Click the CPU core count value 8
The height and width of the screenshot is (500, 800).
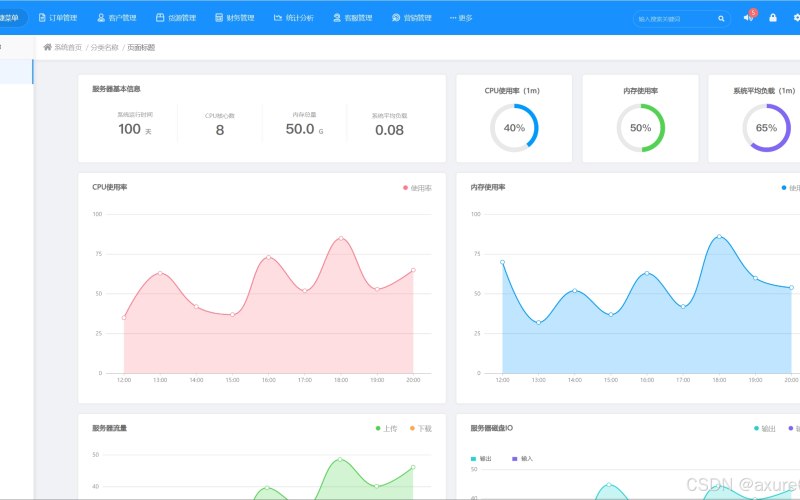220,130
